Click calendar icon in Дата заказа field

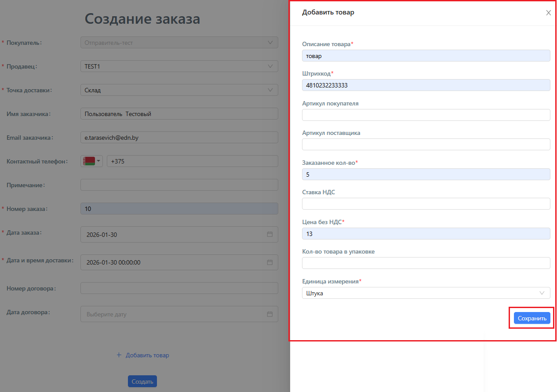270,234
